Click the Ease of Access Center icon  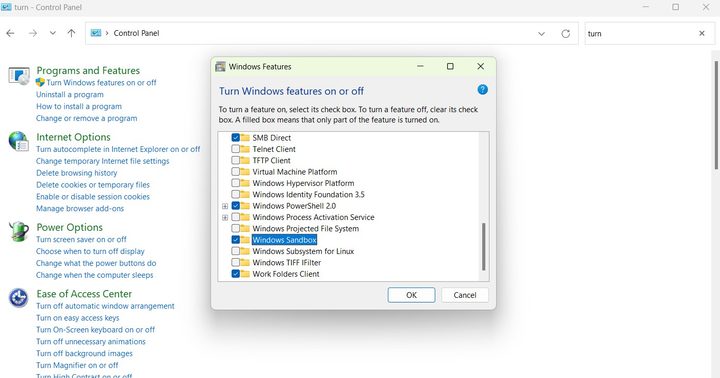(19, 298)
